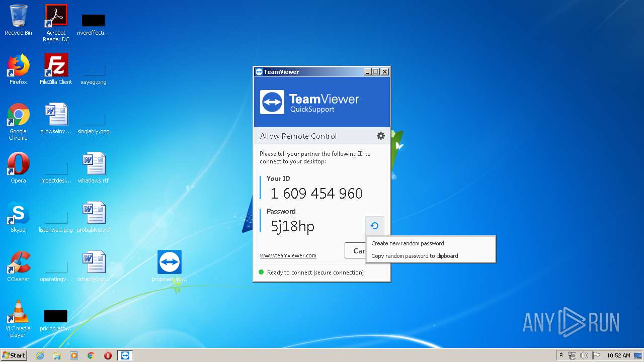The width and height of the screenshot is (644, 362).
Task: Select the whatlaws.rtf document
Action: point(94,168)
